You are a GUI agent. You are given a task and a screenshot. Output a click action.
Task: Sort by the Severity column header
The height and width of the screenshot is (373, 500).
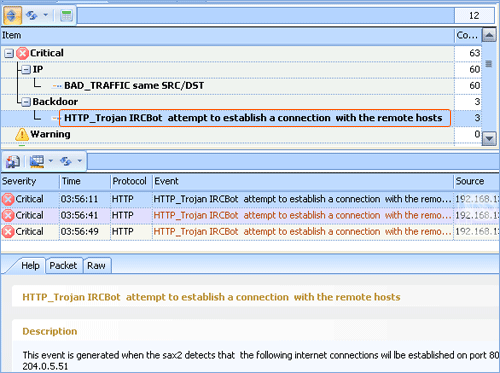[30, 181]
